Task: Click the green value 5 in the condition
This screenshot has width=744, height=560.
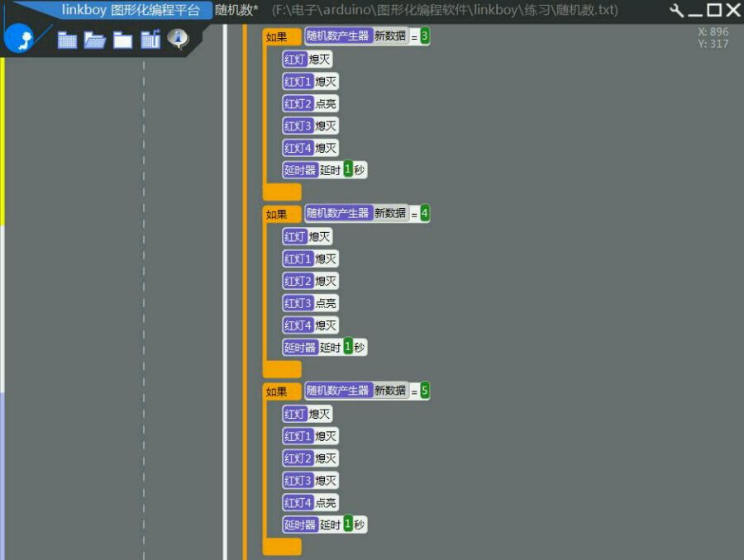Action: click(x=425, y=391)
